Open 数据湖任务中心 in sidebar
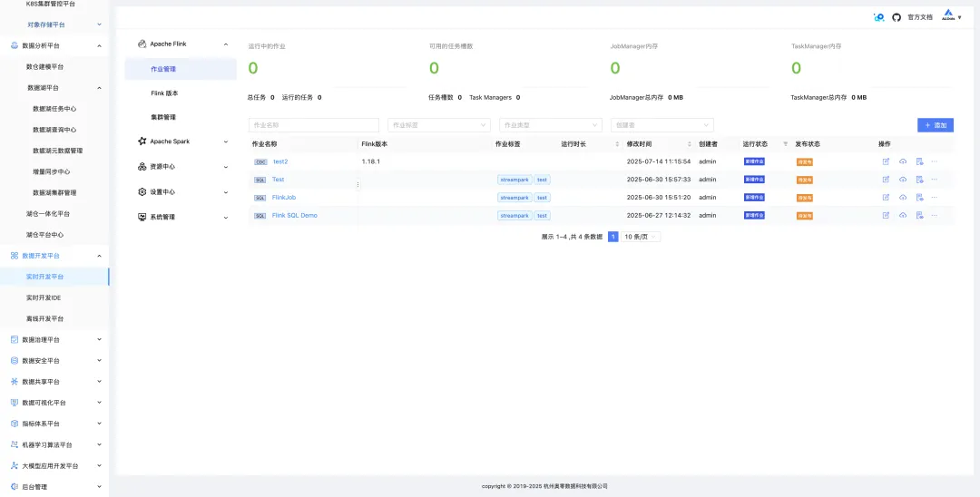The width and height of the screenshot is (980, 497). [54, 109]
